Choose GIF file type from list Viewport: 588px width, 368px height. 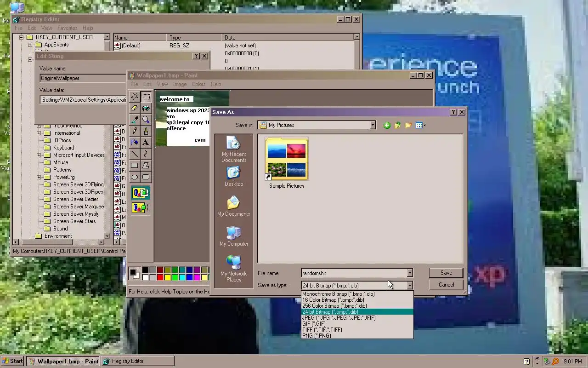click(x=357, y=324)
